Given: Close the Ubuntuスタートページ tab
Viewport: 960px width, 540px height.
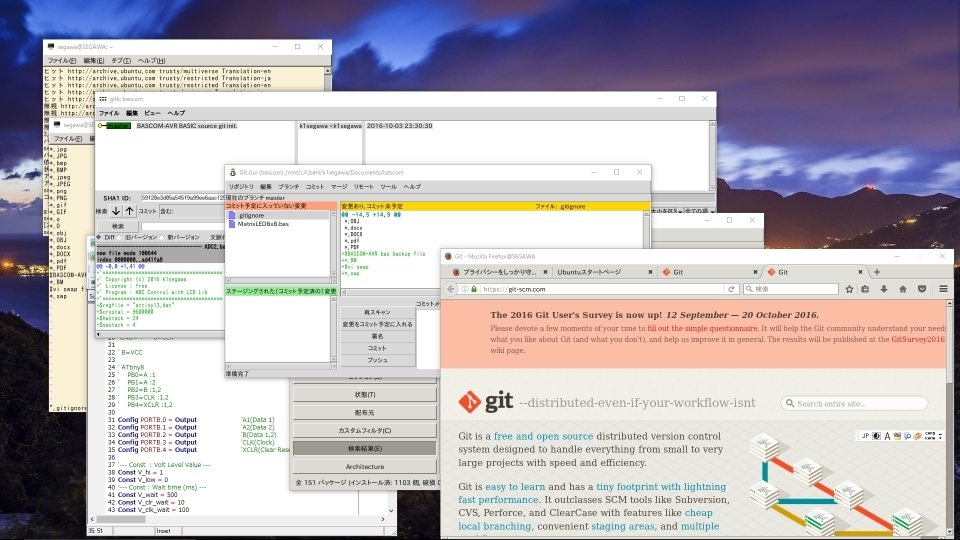Looking at the screenshot, I should point(650,272).
